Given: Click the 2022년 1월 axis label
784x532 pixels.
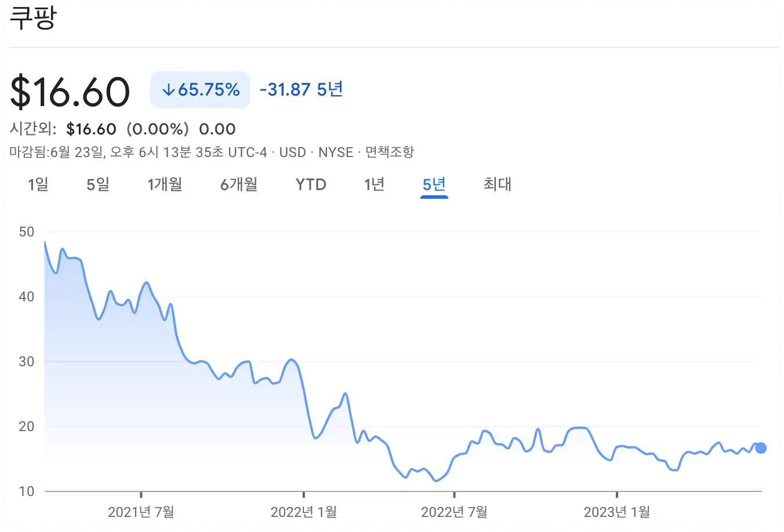Looking at the screenshot, I should (303, 512).
